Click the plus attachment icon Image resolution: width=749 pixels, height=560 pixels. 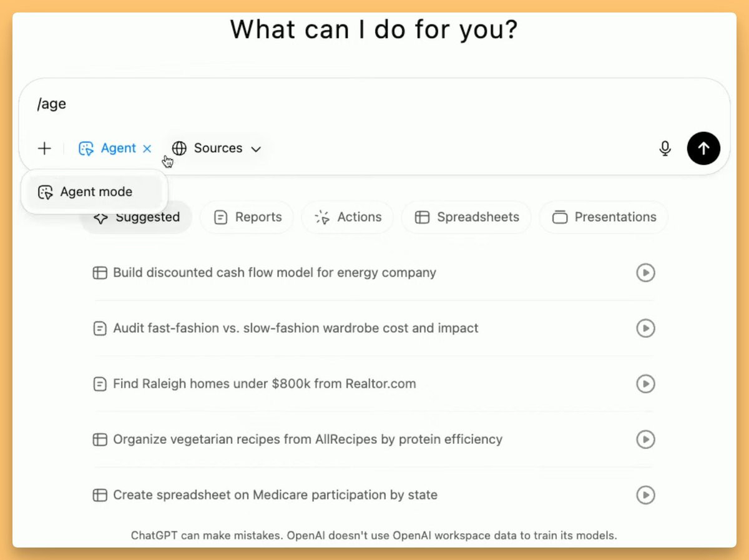(x=44, y=149)
